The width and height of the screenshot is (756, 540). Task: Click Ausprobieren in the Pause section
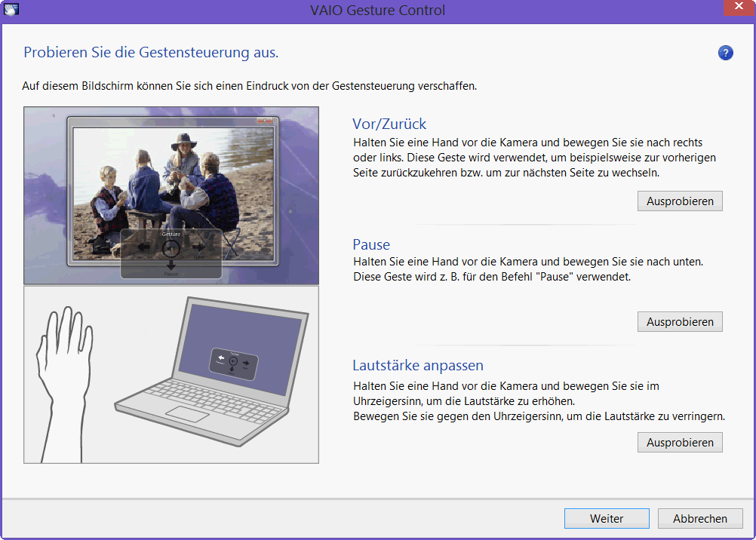point(680,321)
